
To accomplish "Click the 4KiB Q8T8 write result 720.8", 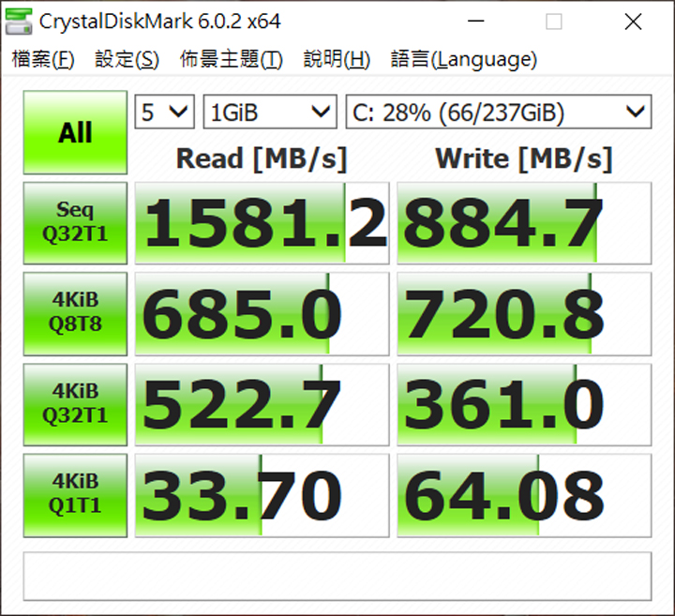I will [524, 314].
